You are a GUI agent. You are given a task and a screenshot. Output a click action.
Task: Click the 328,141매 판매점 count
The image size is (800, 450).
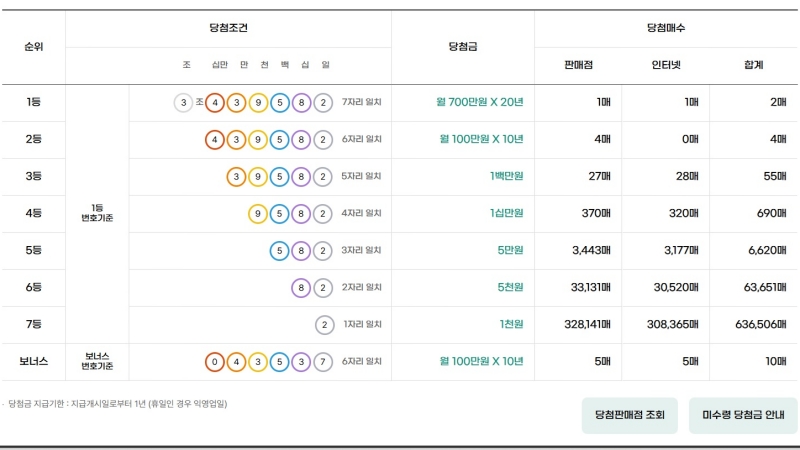(587, 324)
